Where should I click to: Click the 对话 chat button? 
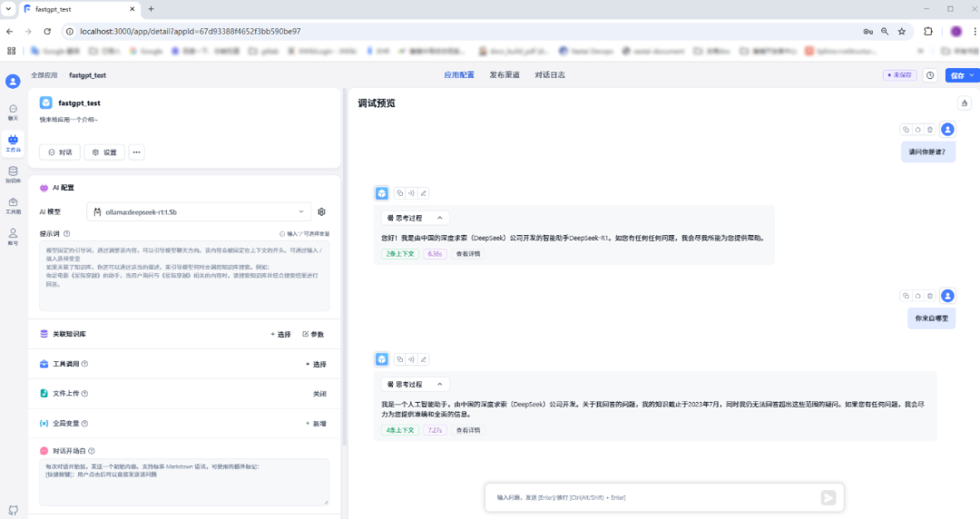pos(60,152)
